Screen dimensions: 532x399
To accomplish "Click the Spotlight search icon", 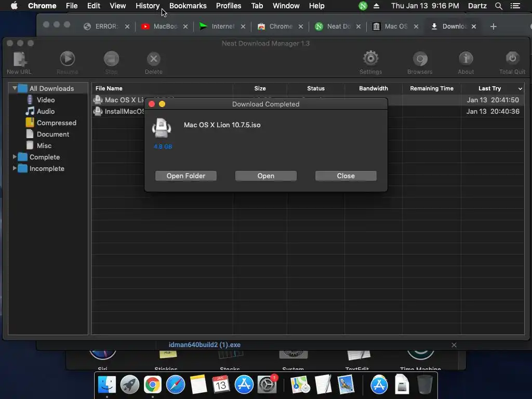I will pyautogui.click(x=498, y=6).
